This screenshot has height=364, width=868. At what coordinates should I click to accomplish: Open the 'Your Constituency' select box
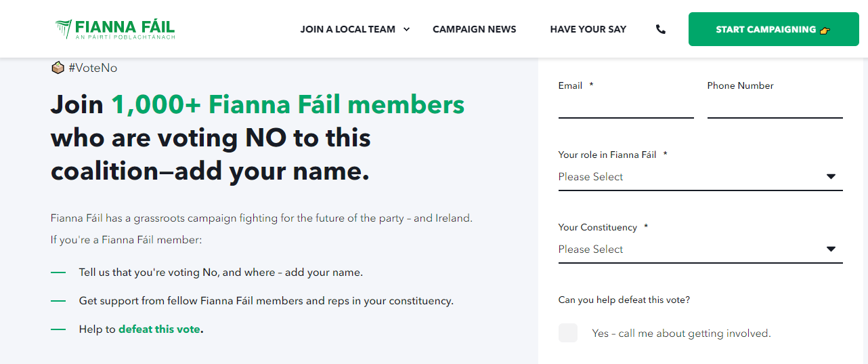point(691,249)
